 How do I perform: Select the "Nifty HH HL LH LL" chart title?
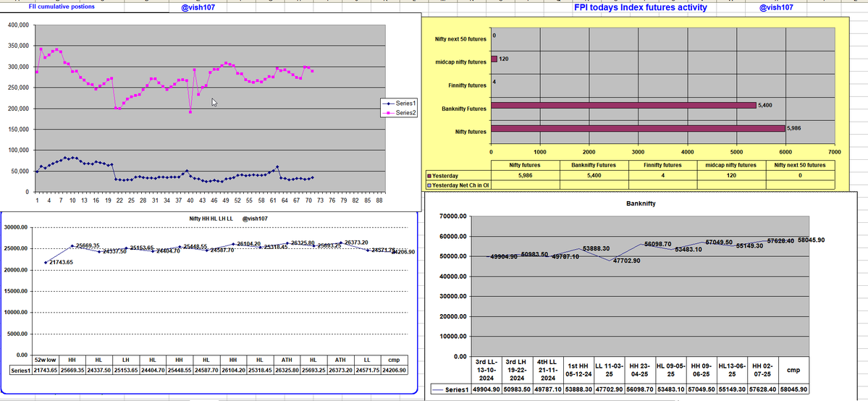click(x=211, y=219)
